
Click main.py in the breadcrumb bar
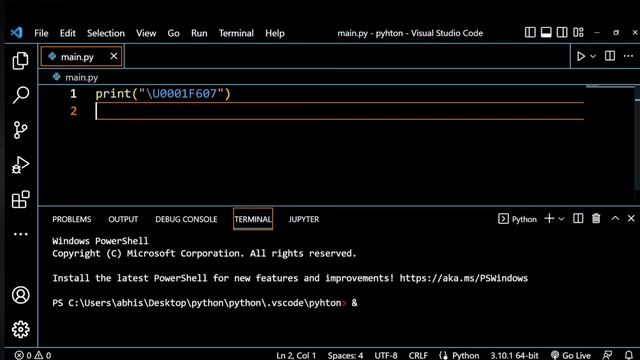point(81,77)
